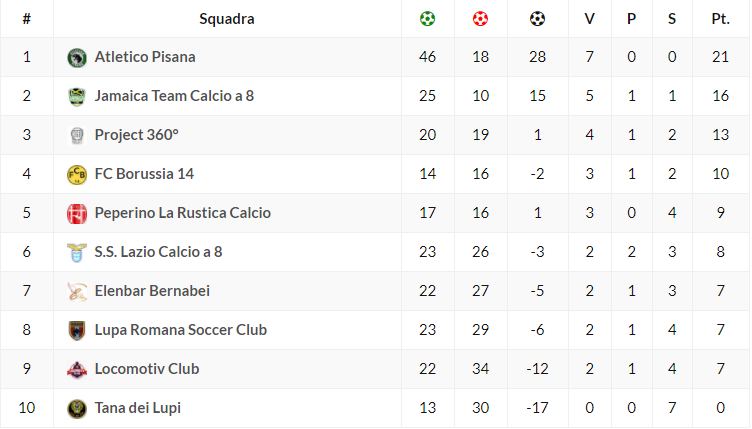This screenshot has height=429, width=752.
Task: Click the Lupa Romana Soccer Club logo
Action: 77,331
